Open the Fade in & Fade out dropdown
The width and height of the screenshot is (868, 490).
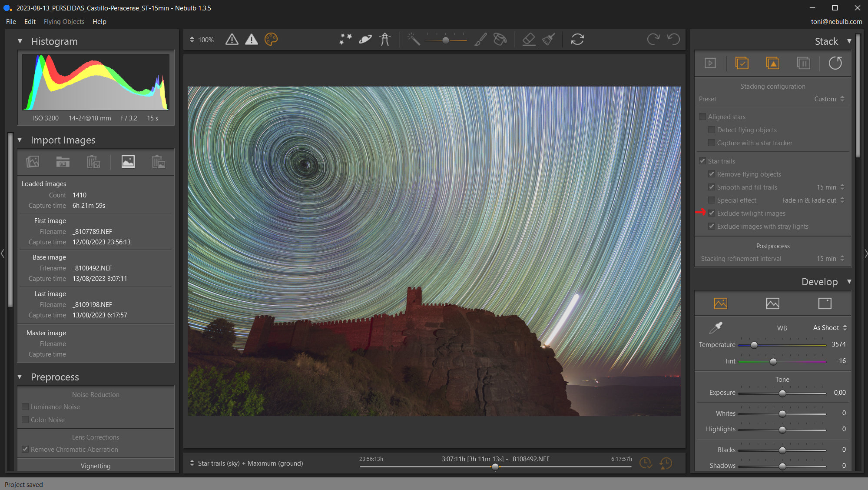tap(813, 200)
